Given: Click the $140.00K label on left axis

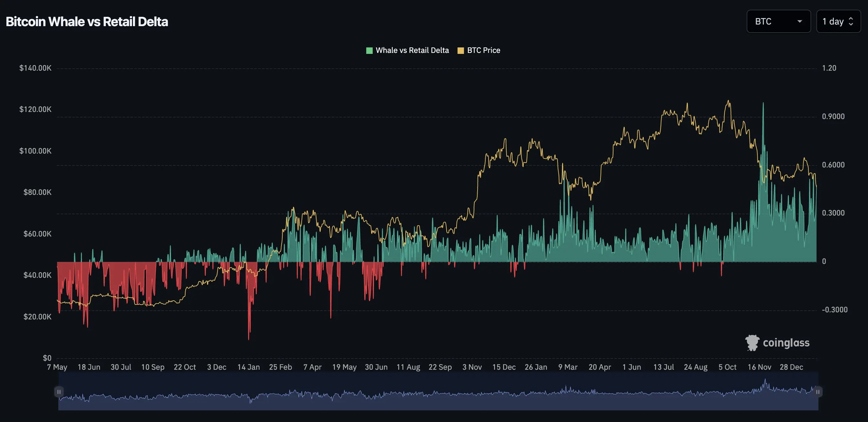Looking at the screenshot, I should pos(35,68).
